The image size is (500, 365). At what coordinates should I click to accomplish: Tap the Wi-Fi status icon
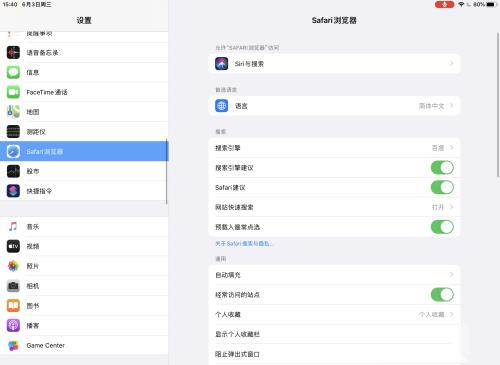click(x=461, y=4)
